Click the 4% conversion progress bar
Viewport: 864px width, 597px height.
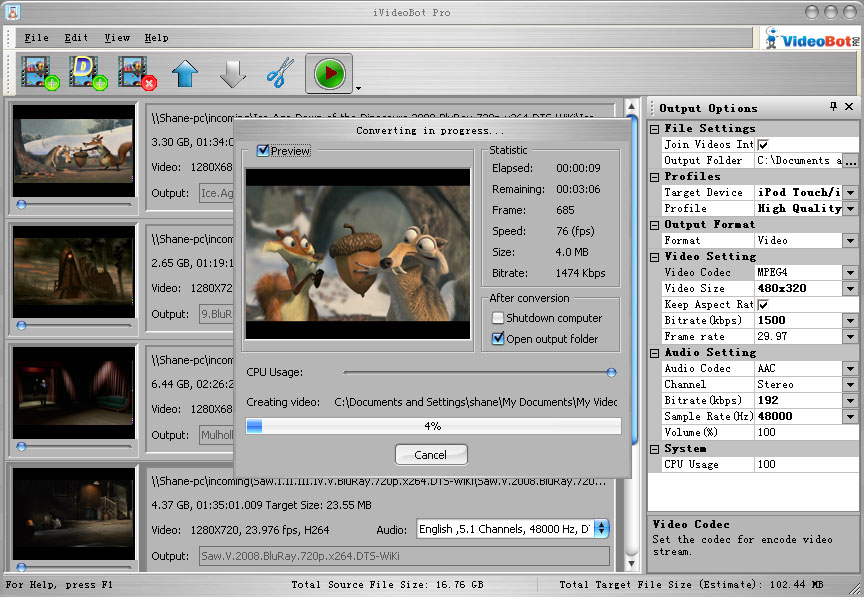[433, 426]
